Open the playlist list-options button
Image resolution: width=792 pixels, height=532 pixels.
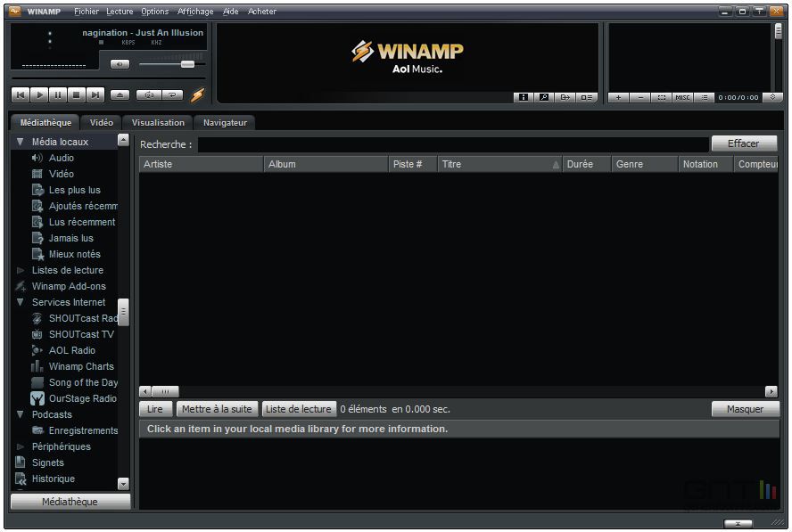click(704, 97)
